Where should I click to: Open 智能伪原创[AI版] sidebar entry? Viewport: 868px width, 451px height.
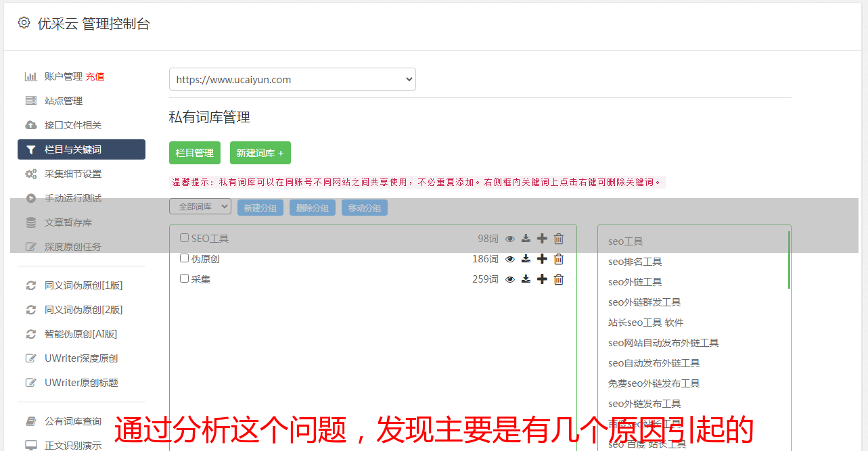pyautogui.click(x=81, y=334)
